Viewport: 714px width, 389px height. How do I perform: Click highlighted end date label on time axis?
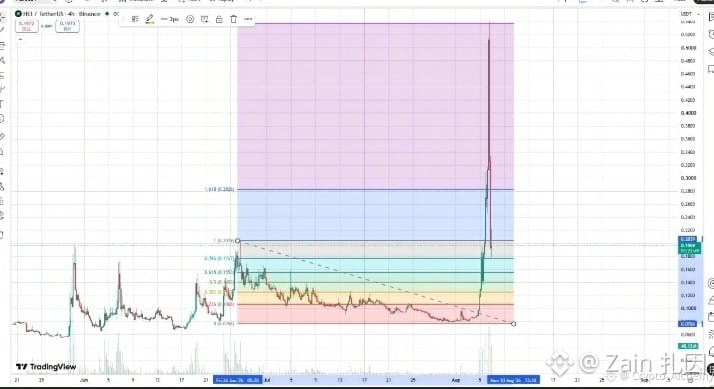point(513,379)
